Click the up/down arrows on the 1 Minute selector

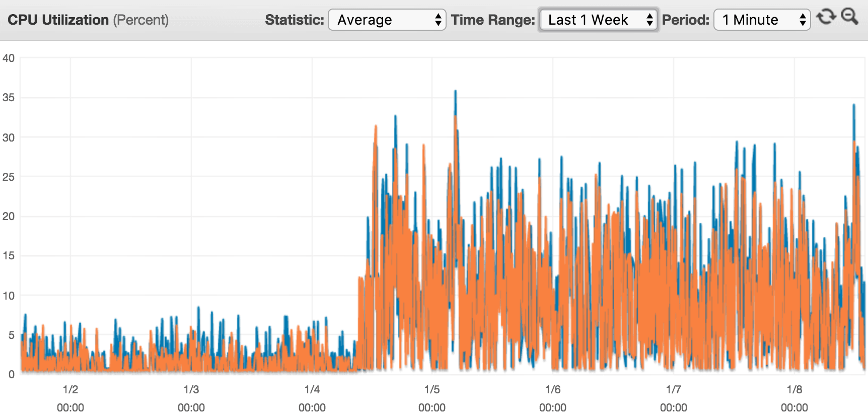coord(803,20)
